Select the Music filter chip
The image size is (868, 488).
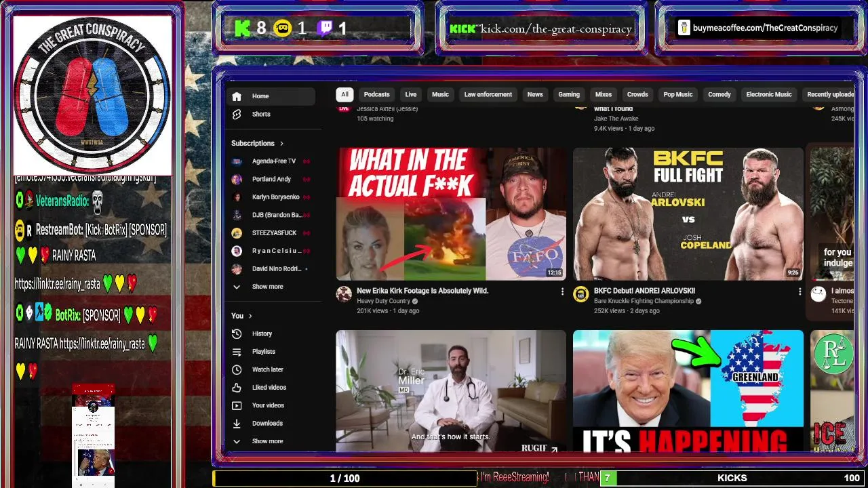point(441,95)
